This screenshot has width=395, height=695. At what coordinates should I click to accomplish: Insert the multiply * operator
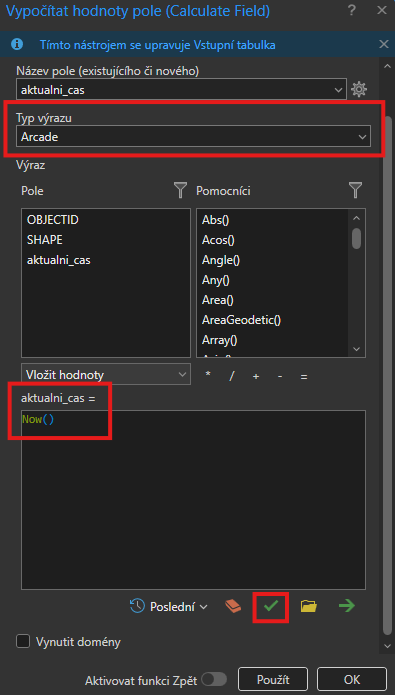point(208,375)
